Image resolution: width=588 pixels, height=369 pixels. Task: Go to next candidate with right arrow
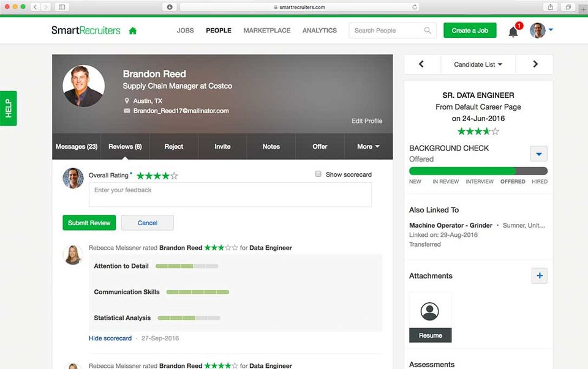coord(535,64)
